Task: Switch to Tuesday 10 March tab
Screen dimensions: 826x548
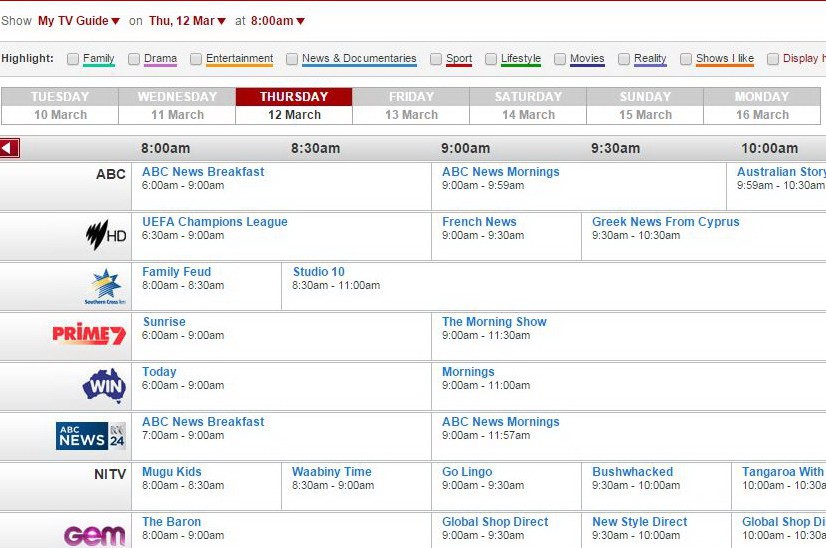Action: point(60,106)
